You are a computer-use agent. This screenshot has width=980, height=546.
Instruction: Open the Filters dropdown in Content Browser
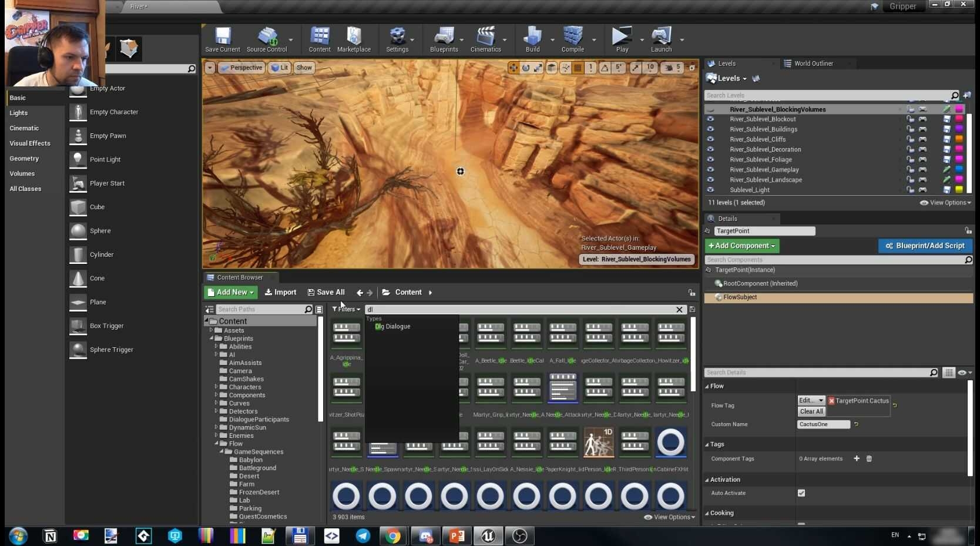coord(346,309)
